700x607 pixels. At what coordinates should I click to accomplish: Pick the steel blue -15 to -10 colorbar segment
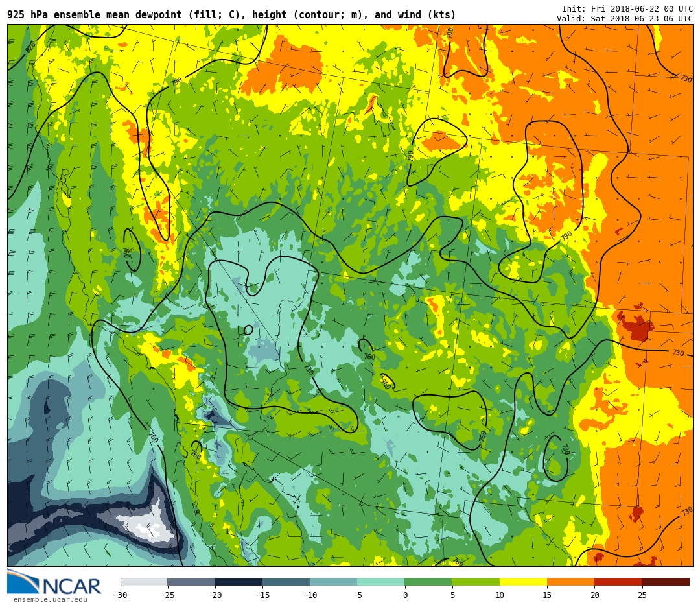click(286, 582)
